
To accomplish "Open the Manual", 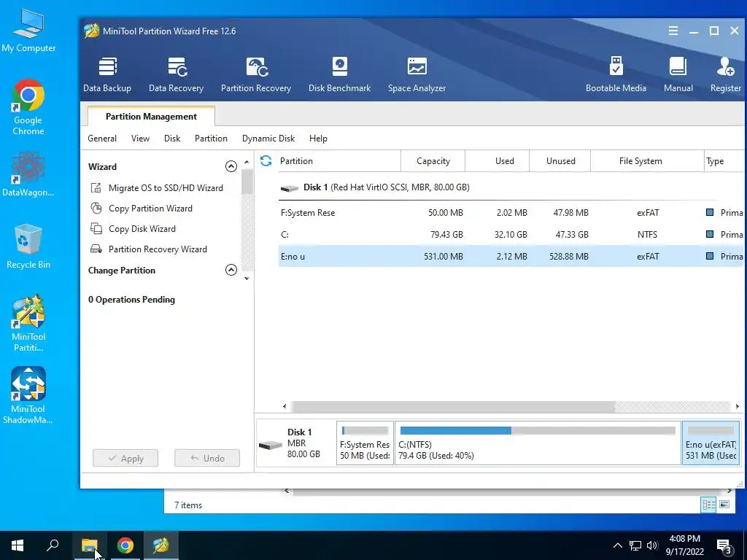I will 678,75.
